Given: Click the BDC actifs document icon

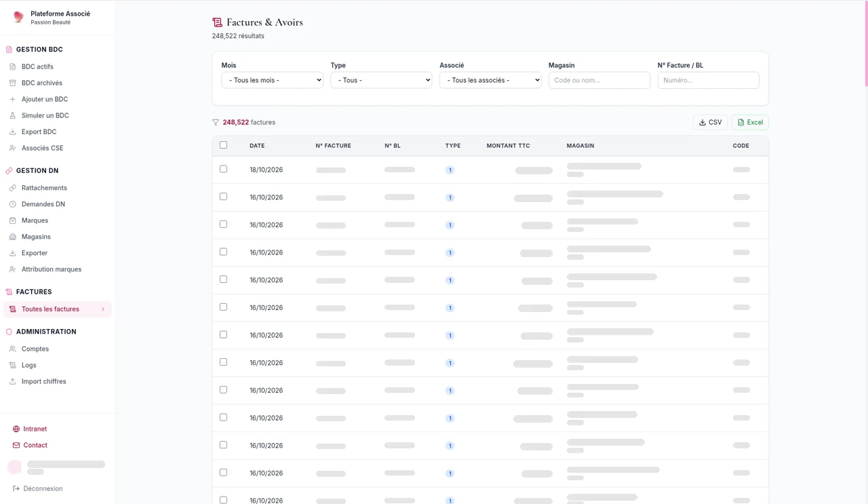Looking at the screenshot, I should (12, 66).
